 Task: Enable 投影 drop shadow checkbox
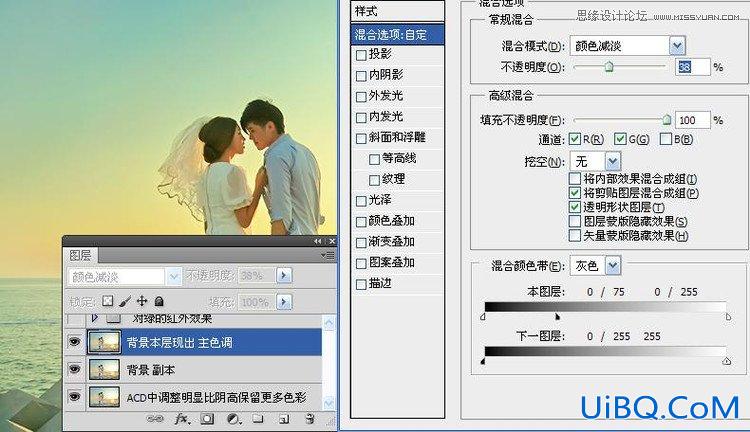click(x=361, y=55)
